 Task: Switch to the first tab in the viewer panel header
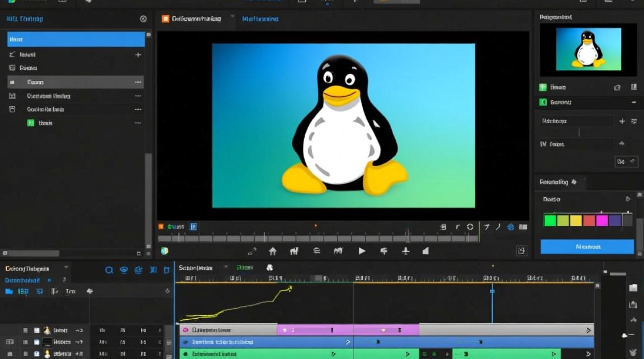pos(194,19)
